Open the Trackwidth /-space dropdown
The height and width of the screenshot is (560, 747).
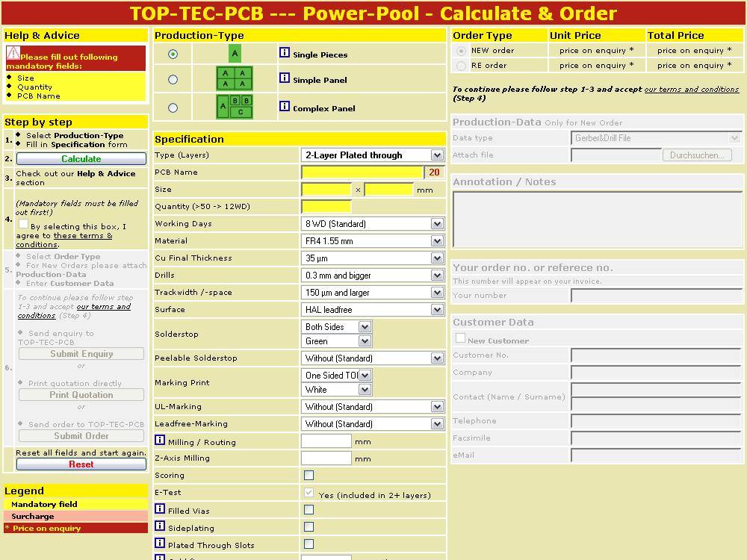pos(373,293)
